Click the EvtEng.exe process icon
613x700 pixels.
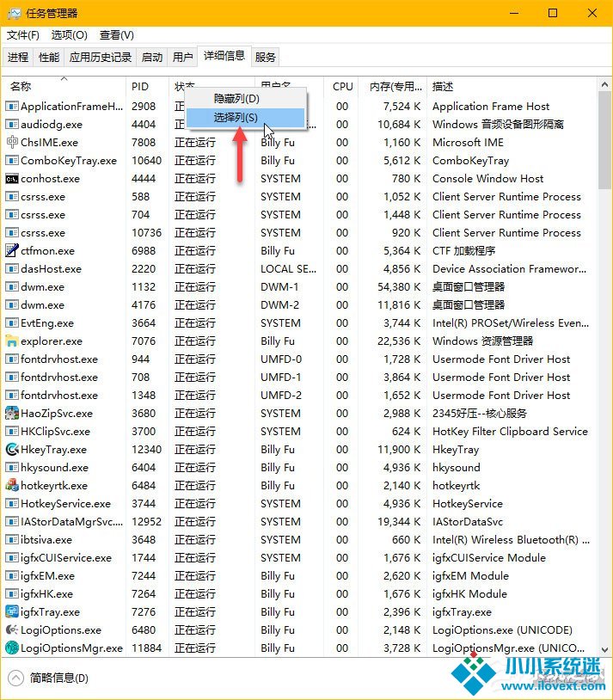pos(12,322)
